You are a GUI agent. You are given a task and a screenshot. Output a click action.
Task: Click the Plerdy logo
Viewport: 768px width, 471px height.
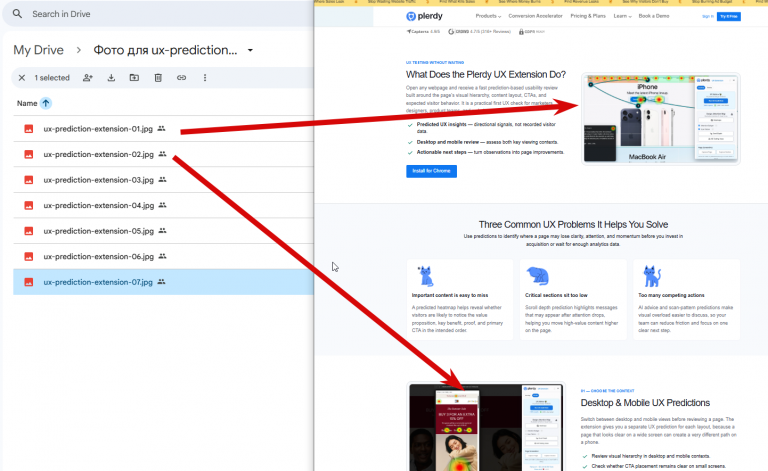[424, 16]
